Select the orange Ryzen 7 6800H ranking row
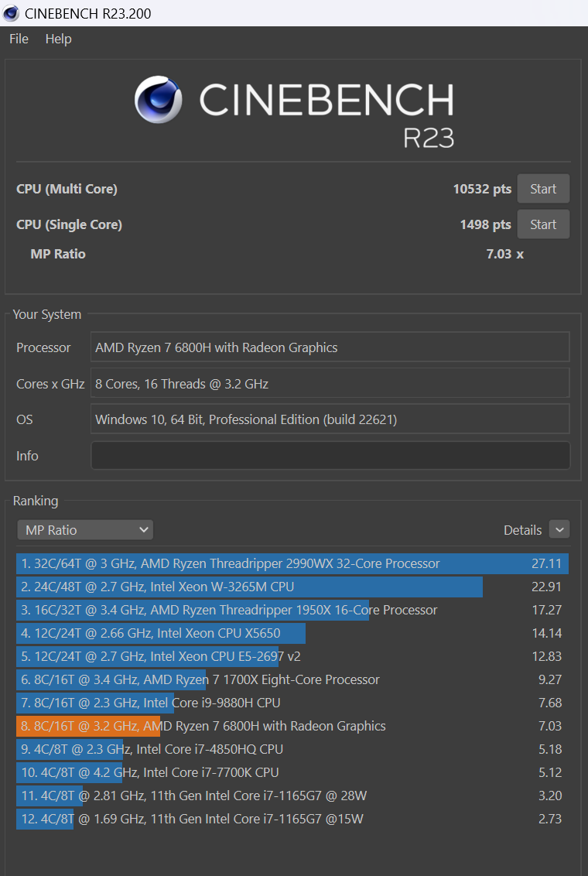Screen dimensions: 588x876 coord(292,727)
